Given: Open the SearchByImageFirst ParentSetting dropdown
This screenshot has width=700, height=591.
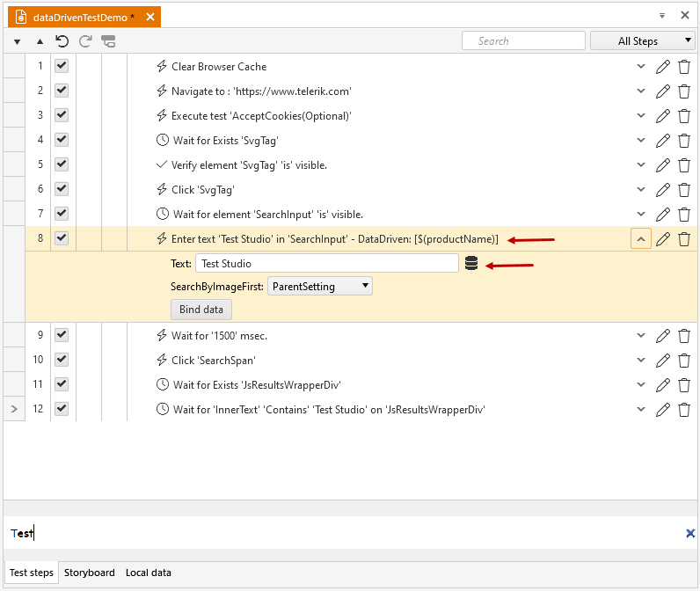Looking at the screenshot, I should [319, 287].
